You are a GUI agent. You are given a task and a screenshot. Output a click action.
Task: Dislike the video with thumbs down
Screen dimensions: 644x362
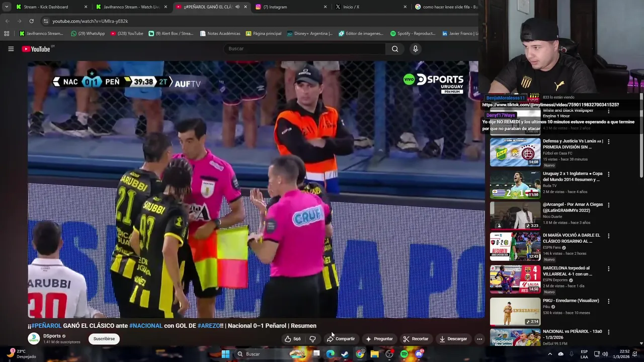pos(312,339)
